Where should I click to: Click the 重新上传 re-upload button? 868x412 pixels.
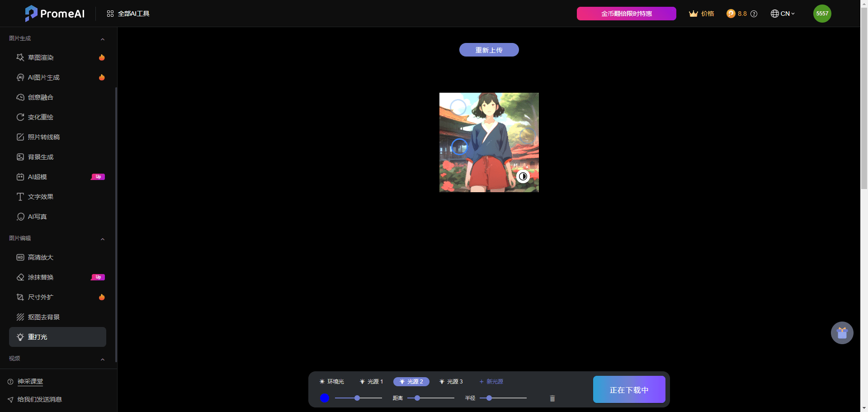click(x=489, y=50)
